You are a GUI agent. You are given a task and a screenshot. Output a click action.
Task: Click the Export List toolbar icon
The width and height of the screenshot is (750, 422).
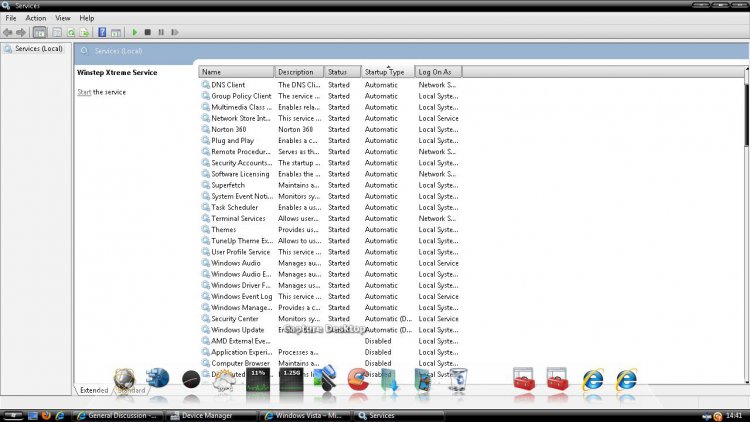[85, 33]
